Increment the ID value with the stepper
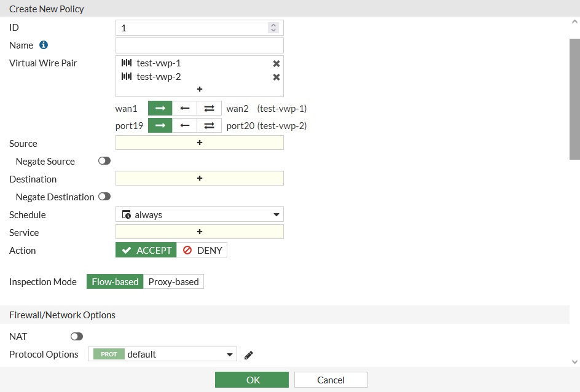 (274, 25)
